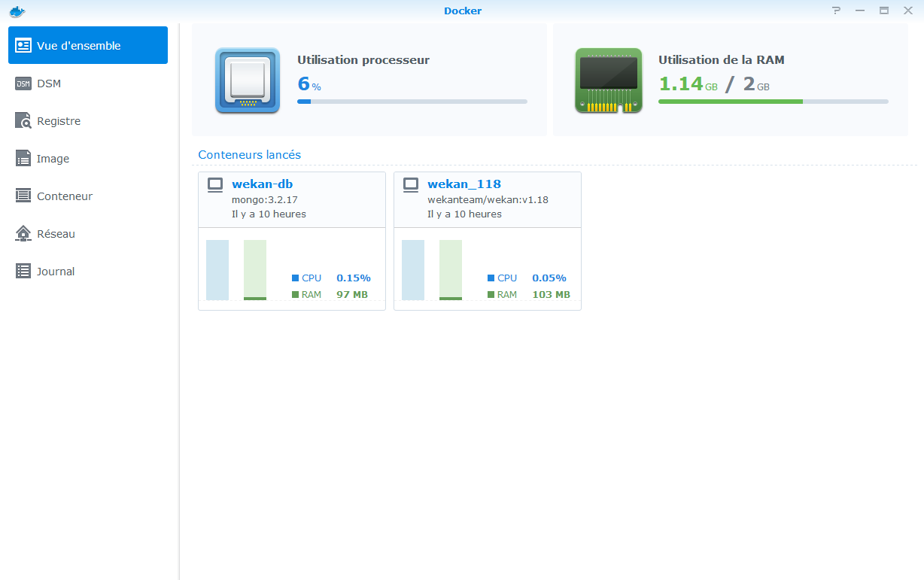This screenshot has height=580, width=924.
Task: Click the wekan-db container monitor icon
Action: point(215,184)
